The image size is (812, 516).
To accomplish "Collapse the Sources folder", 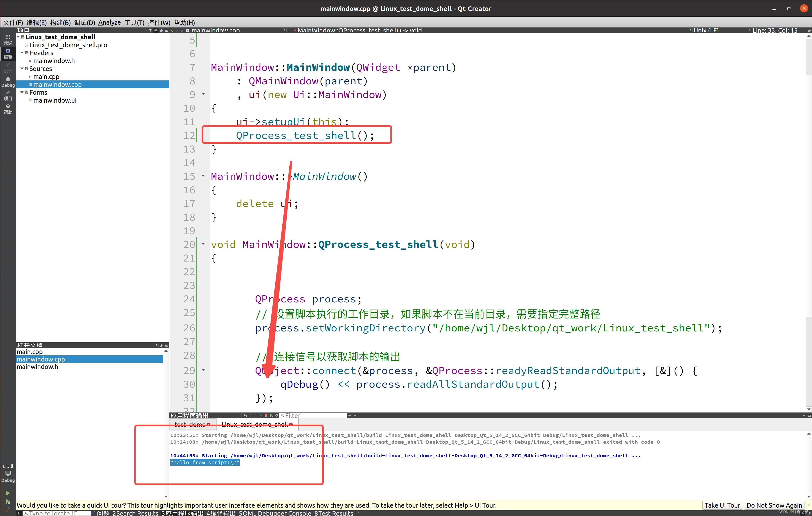I will [22, 69].
